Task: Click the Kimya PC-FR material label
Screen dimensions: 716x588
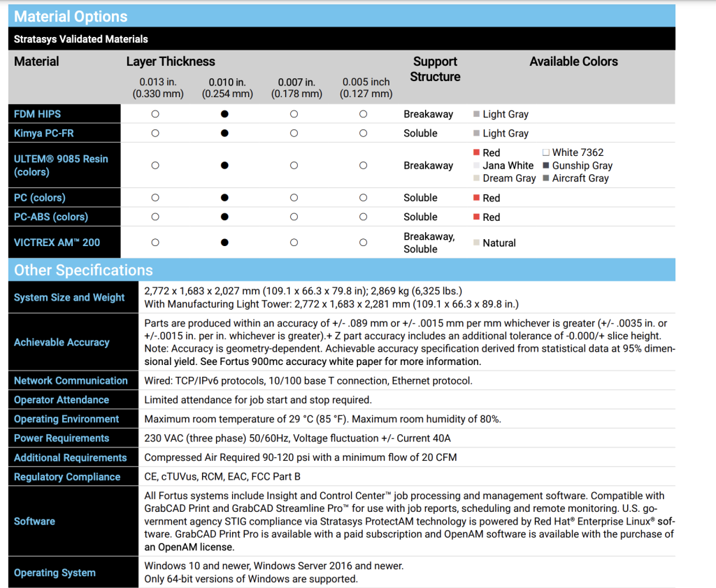Action: point(44,133)
